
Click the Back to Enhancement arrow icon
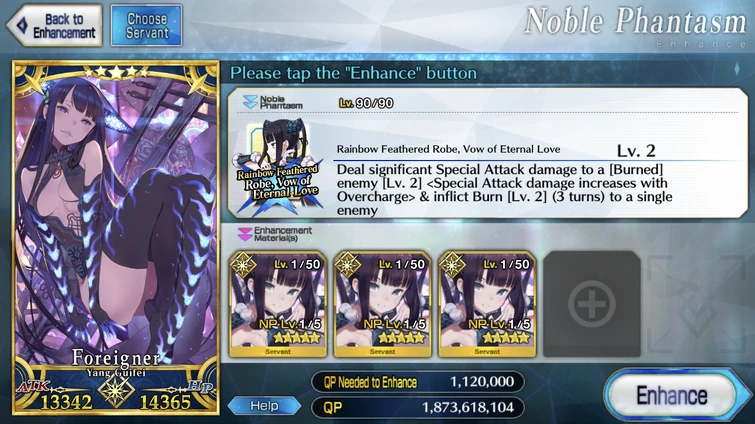22,26
